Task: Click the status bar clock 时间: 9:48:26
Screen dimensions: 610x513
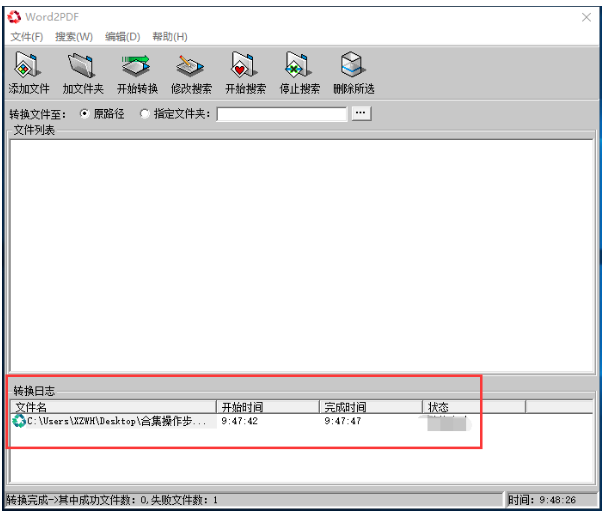Action: [x=542, y=500]
